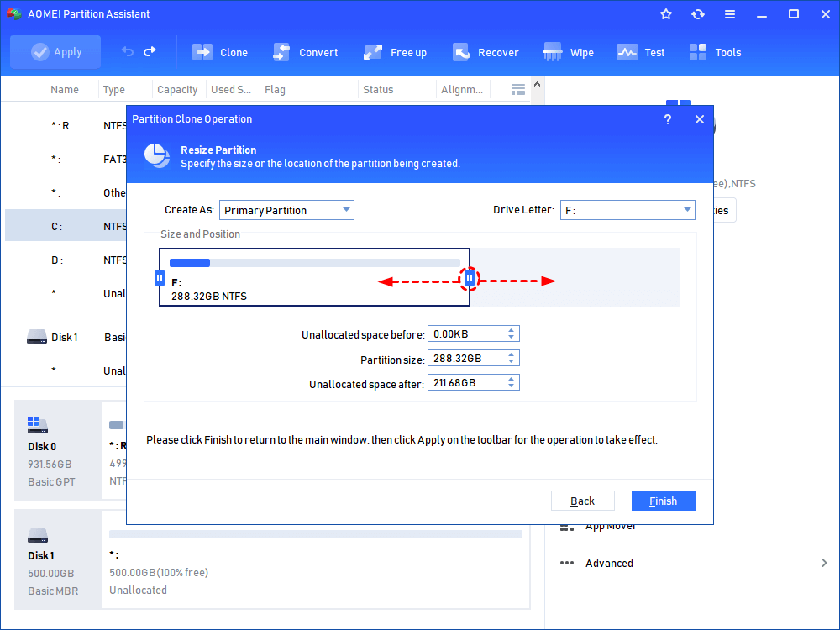Click the Advanced three-dots icon
The image size is (840, 630).
[x=567, y=563]
